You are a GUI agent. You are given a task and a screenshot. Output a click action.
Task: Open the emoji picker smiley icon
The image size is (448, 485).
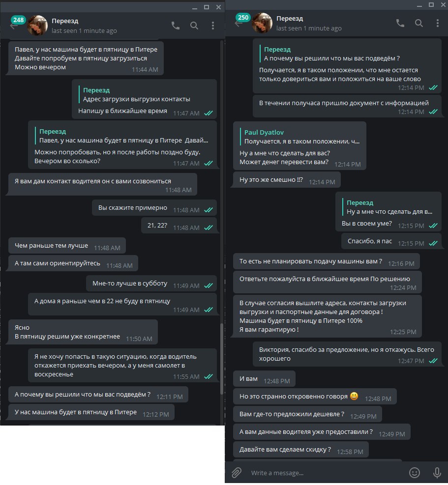(415, 473)
